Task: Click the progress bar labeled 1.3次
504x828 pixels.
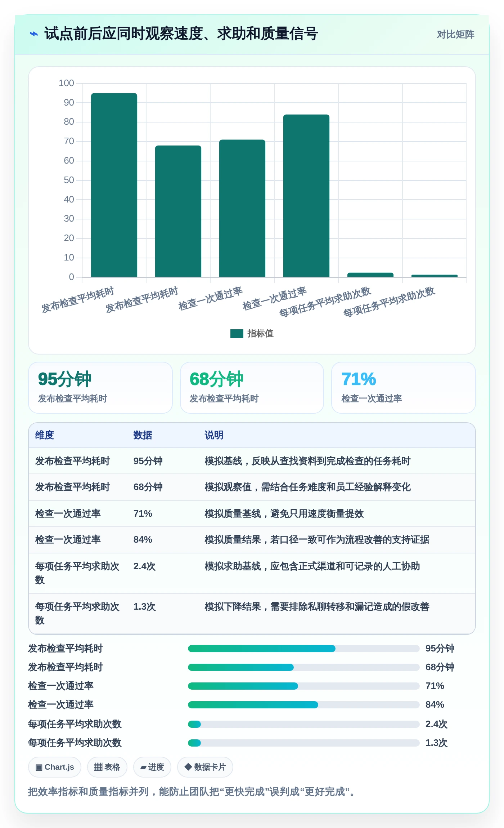Action: click(x=304, y=743)
